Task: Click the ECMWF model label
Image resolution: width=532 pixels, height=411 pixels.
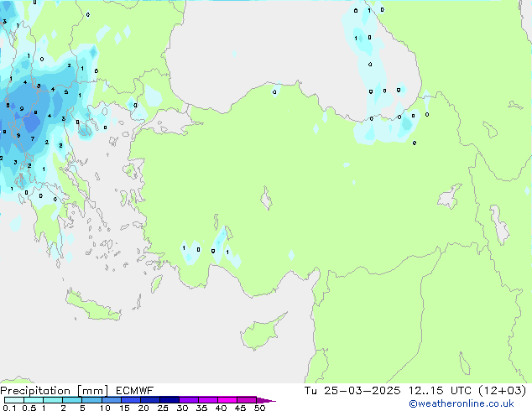Action: coord(135,391)
